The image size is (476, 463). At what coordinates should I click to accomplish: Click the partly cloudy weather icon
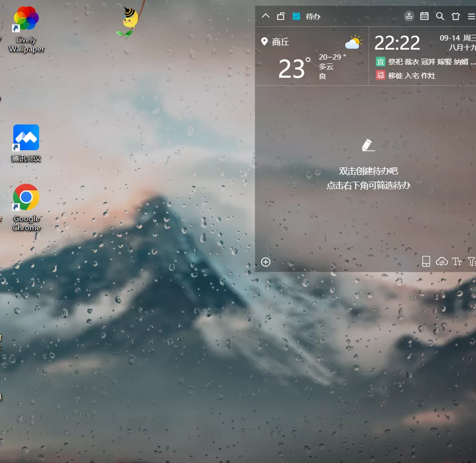[353, 43]
